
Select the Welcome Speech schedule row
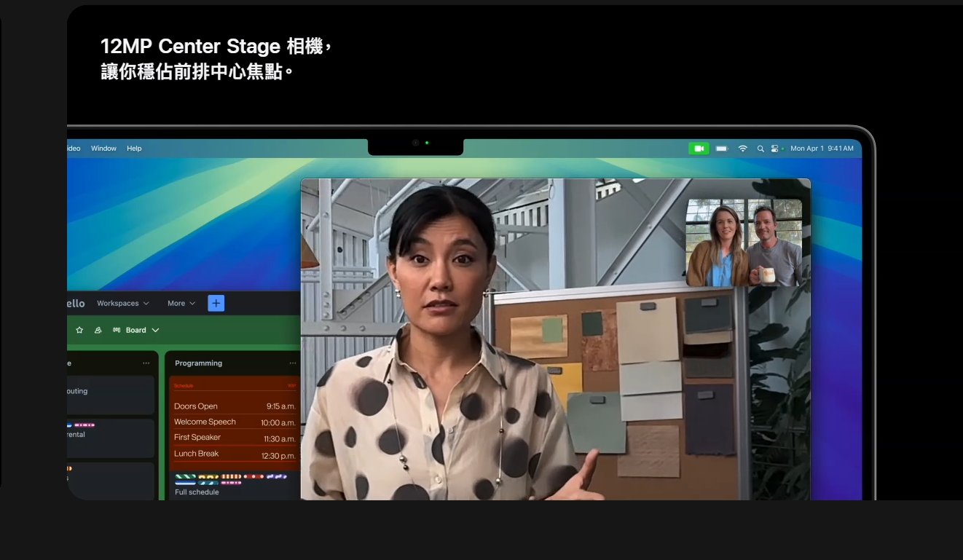pyautogui.click(x=235, y=422)
